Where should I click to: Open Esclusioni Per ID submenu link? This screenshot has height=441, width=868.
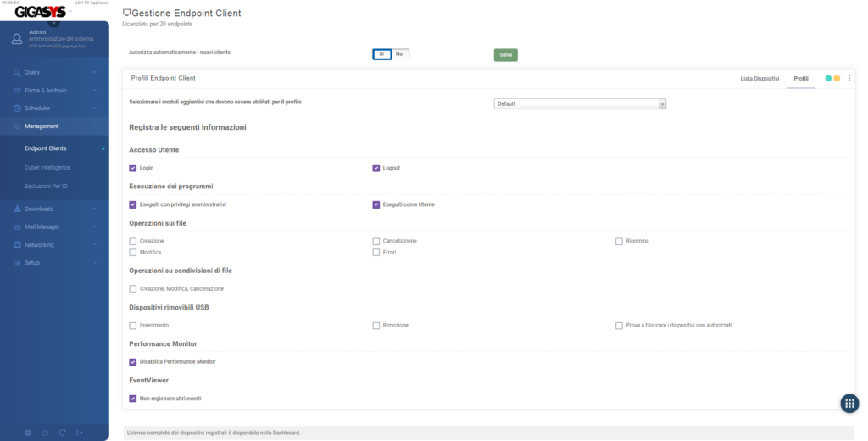click(46, 186)
